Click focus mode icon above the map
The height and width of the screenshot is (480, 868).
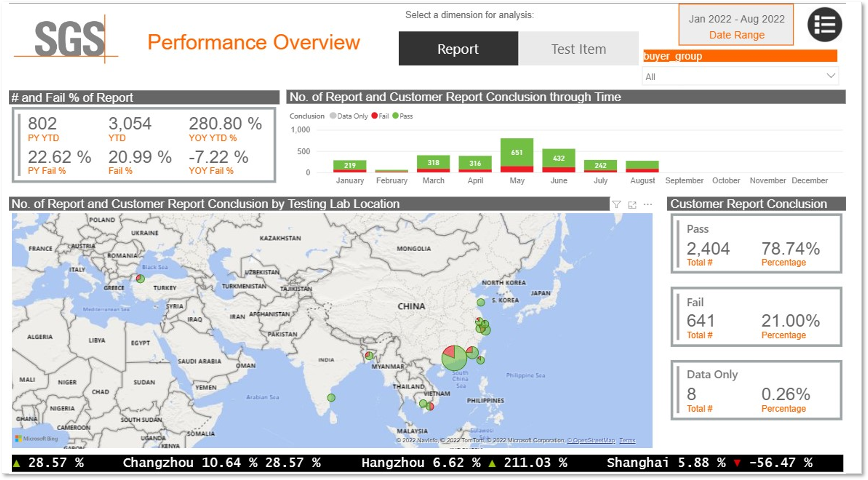[x=632, y=205]
